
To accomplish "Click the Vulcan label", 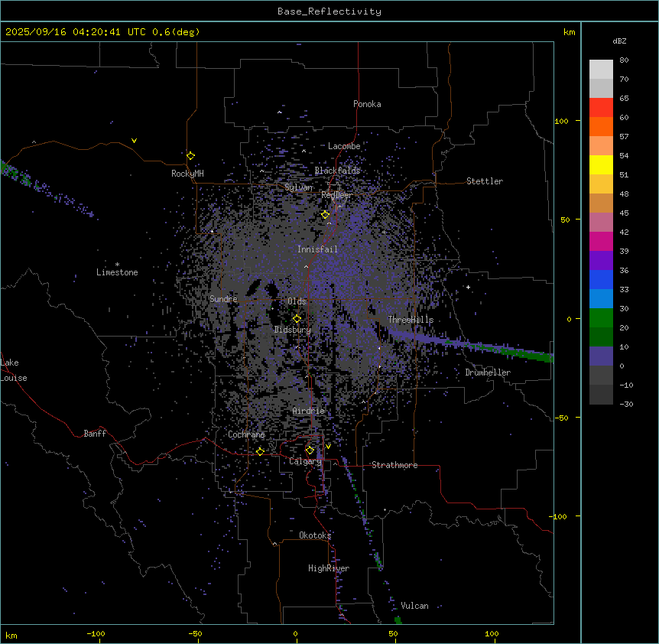I will (414, 606).
